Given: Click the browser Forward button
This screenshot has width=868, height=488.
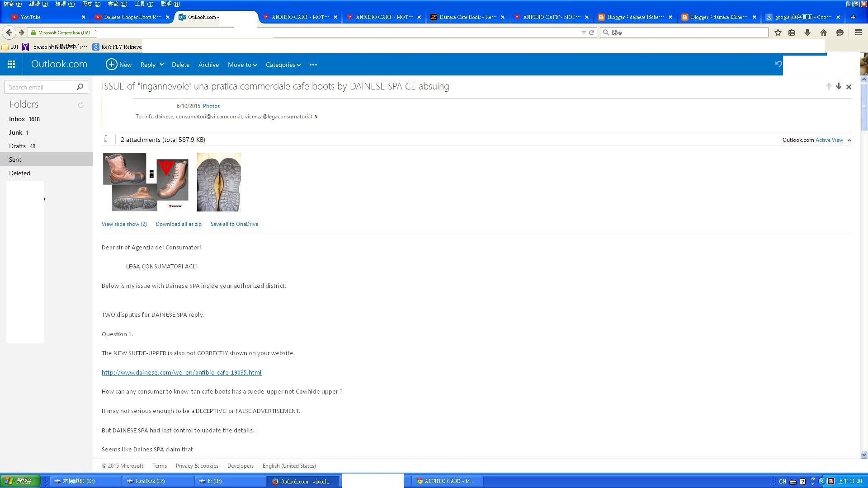Looking at the screenshot, I should pos(21,33).
